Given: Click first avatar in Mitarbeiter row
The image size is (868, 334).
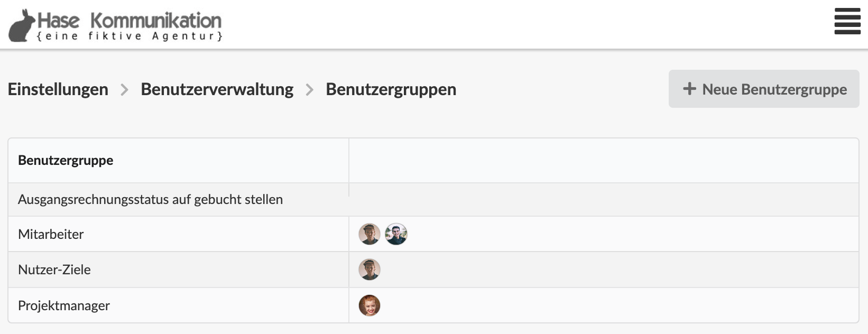Looking at the screenshot, I should point(370,234).
